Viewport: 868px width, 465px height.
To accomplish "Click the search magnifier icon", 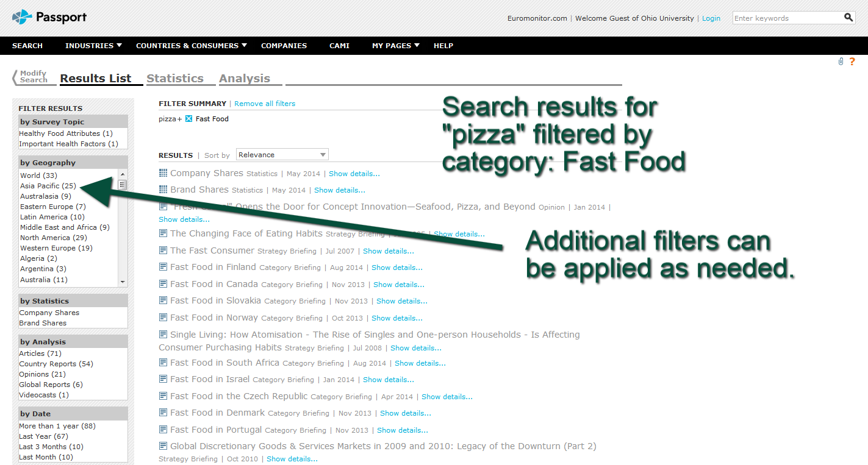I will (x=848, y=18).
